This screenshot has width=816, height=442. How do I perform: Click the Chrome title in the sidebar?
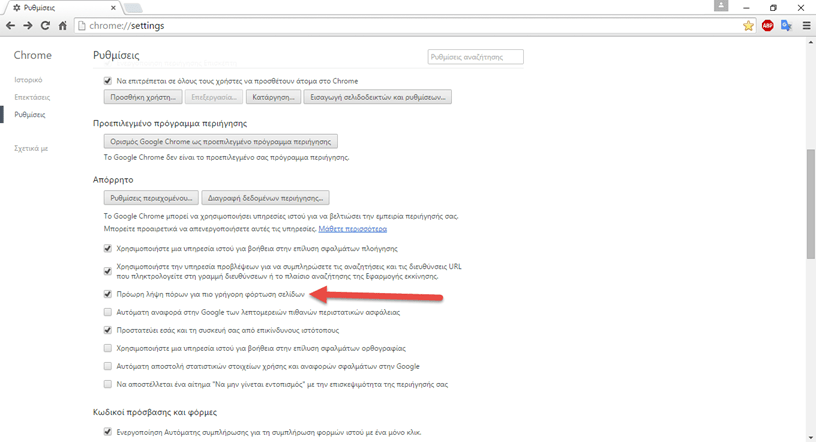click(x=32, y=55)
